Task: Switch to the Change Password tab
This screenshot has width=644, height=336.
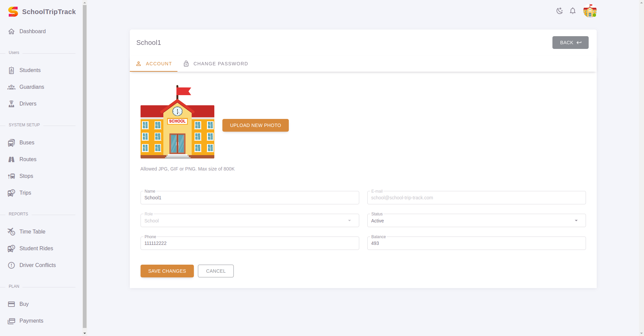Action: point(215,64)
